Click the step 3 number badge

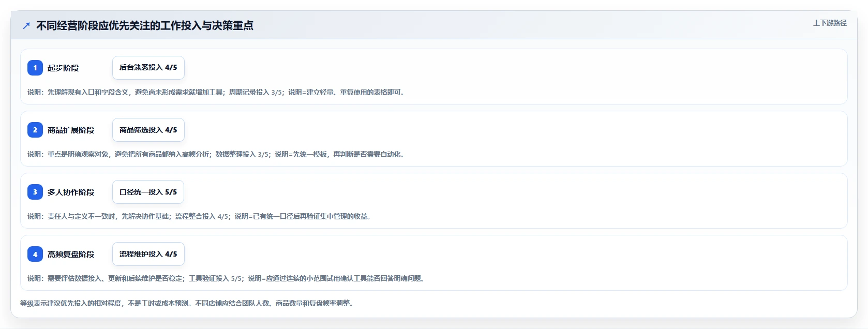pos(35,192)
